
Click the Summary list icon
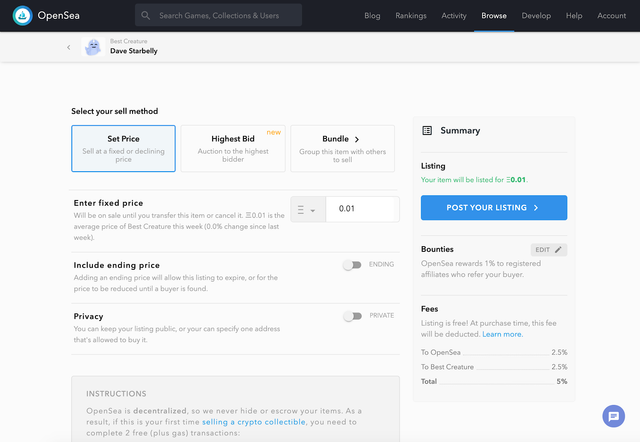[x=427, y=131]
